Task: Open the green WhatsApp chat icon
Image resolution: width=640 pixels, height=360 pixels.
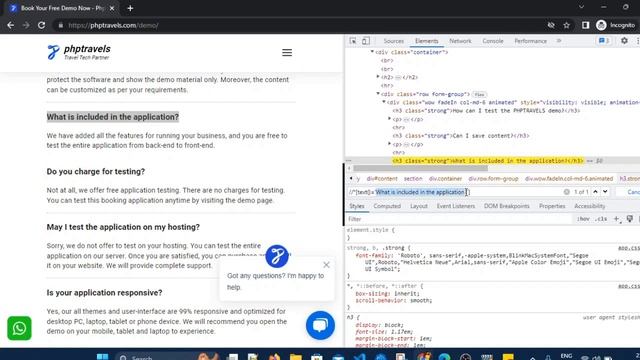Action: click(19, 328)
